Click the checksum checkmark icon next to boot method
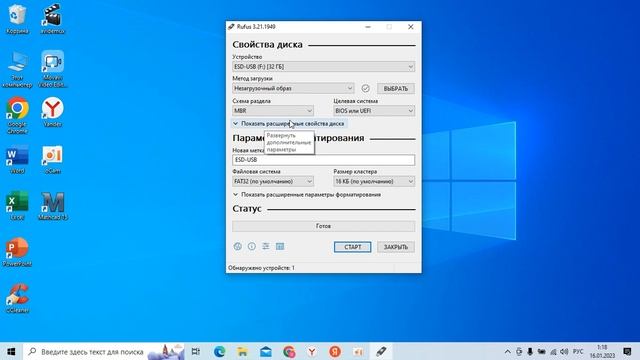 click(366, 88)
